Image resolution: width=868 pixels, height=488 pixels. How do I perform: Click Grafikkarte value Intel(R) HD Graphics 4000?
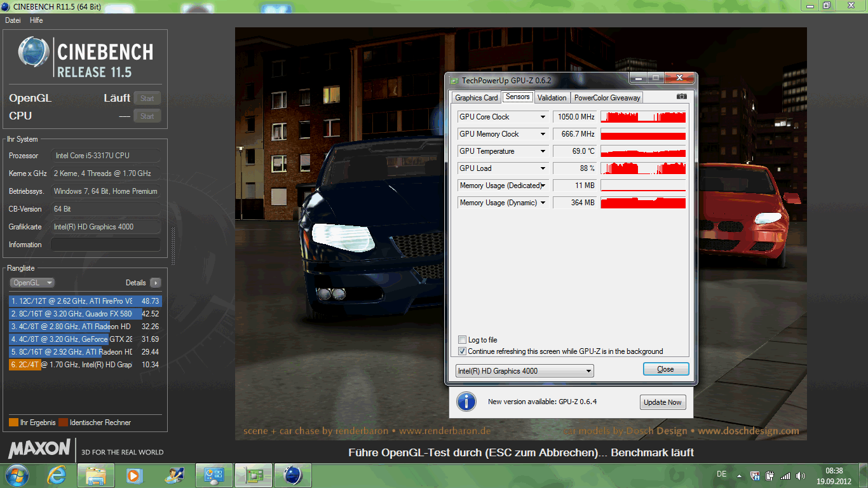coord(105,227)
